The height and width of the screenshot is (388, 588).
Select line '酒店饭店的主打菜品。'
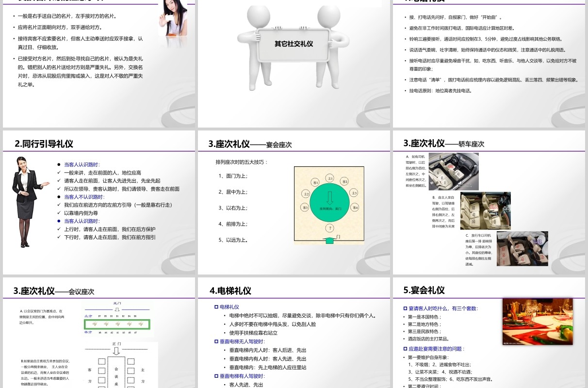point(428,339)
